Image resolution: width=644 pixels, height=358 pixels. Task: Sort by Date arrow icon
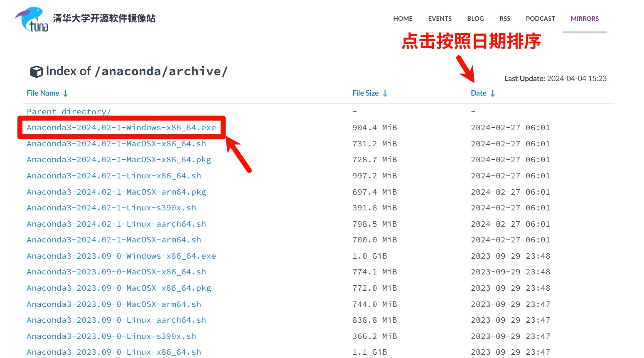click(493, 94)
